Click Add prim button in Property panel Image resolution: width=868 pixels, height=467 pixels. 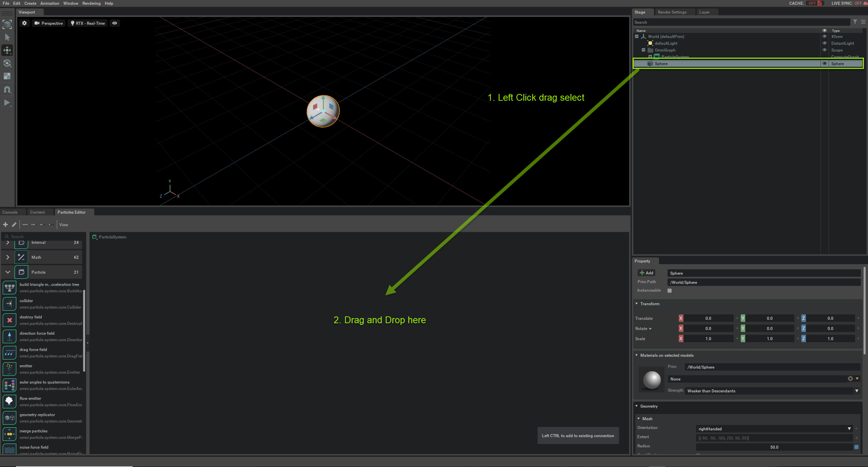click(645, 273)
